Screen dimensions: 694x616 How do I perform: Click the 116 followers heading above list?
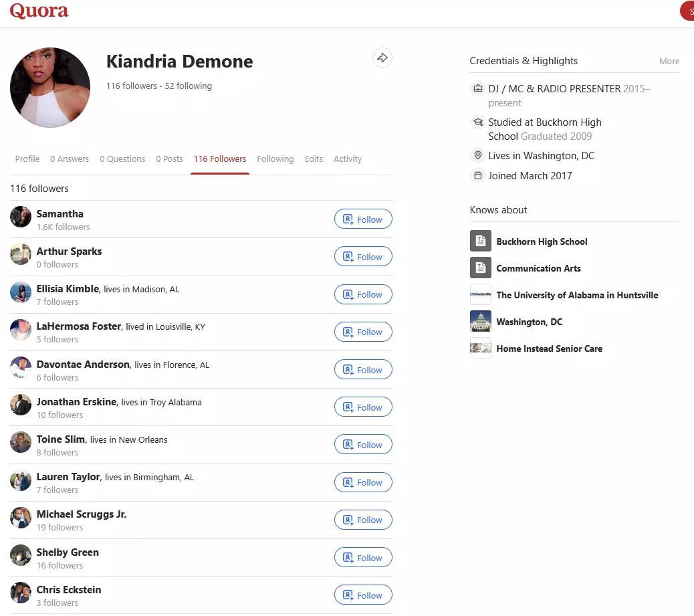coord(39,189)
